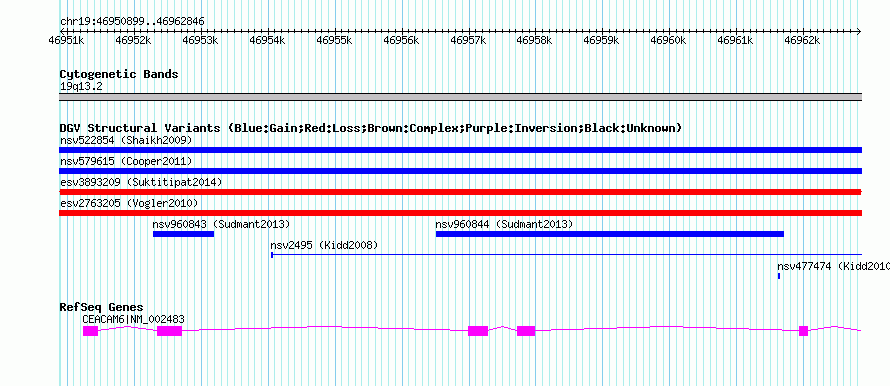The image size is (890, 386).
Task: Click the 19q13.2 band label
Action: tap(81, 87)
